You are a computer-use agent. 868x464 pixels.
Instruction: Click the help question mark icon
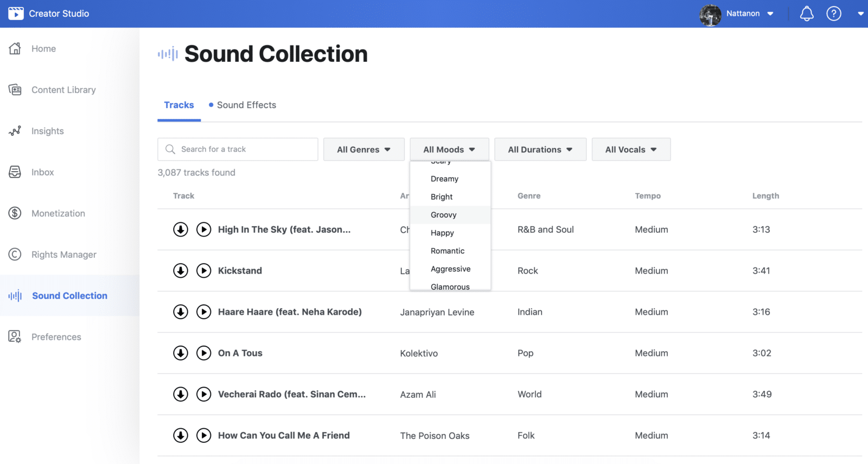coord(833,14)
